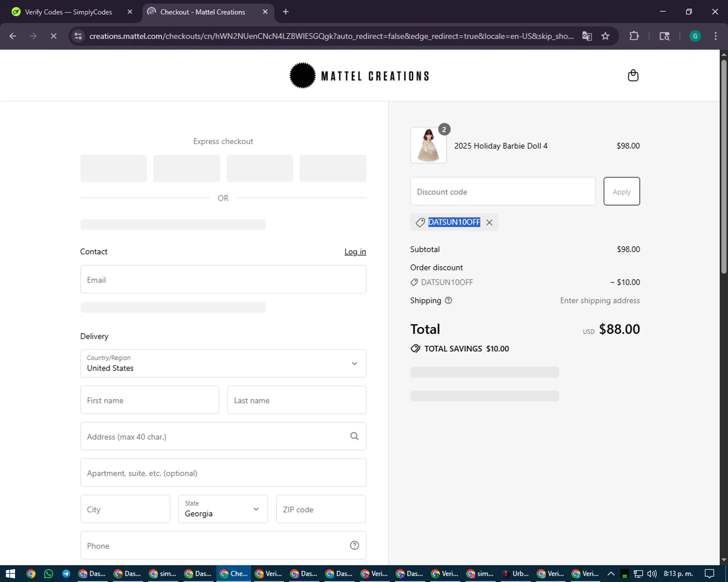Click the address search magnifier icon
The width and height of the screenshot is (728, 582).
pyautogui.click(x=355, y=436)
